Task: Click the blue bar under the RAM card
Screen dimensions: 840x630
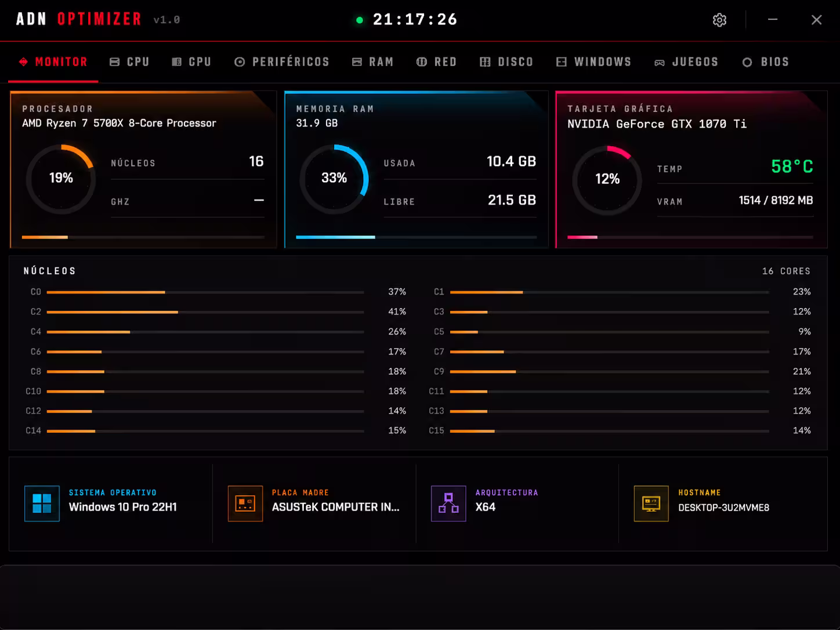Action: (x=417, y=237)
